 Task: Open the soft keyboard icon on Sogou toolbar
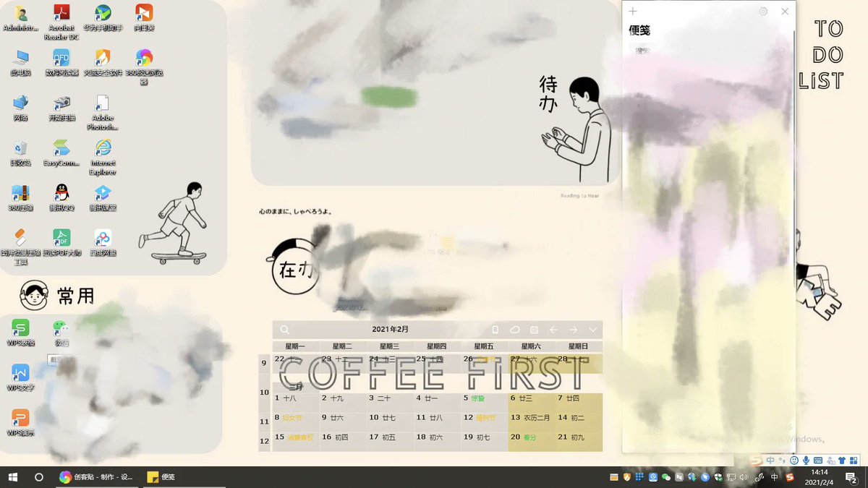(x=818, y=460)
